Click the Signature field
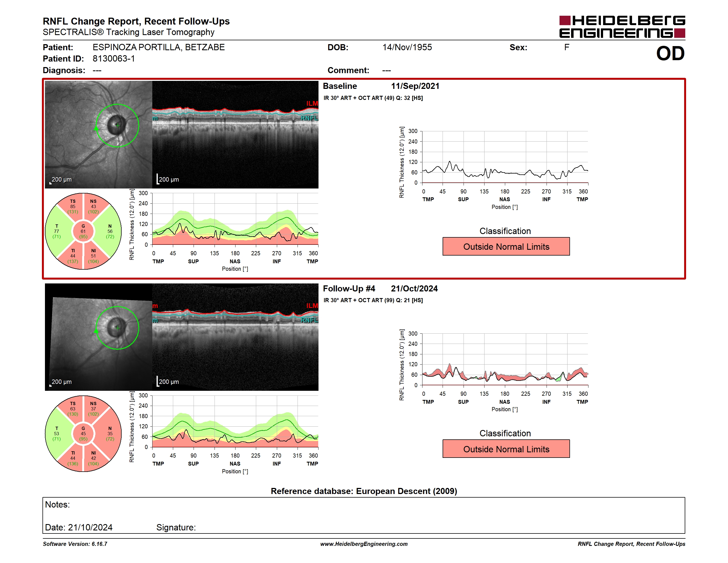Viewport: 728px width, 563px height. pyautogui.click(x=176, y=527)
